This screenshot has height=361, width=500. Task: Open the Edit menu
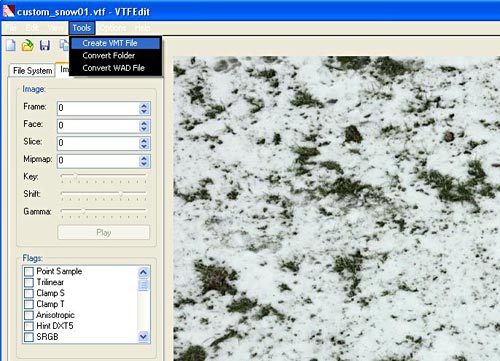tap(32, 28)
